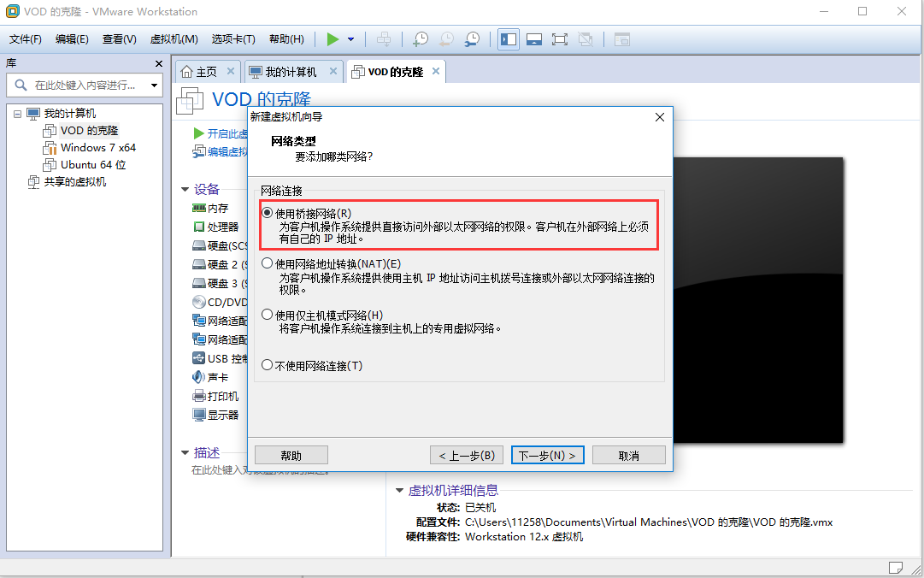
Task: Click the message log icon in status bar
Action: pyautogui.click(x=895, y=568)
